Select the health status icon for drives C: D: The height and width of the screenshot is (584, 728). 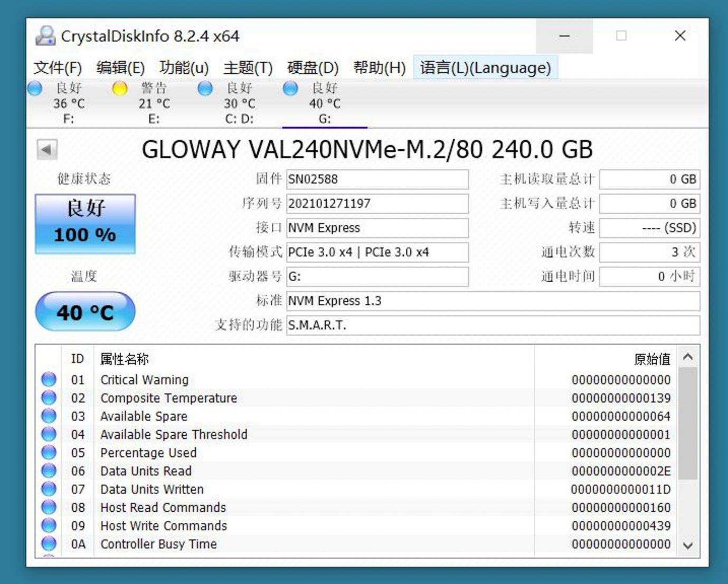(205, 89)
